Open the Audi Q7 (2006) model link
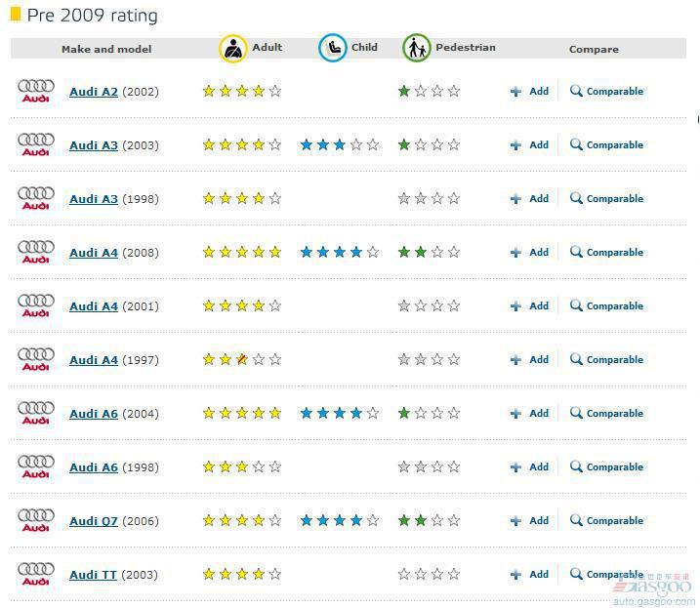This screenshot has width=700, height=608. pos(94,521)
